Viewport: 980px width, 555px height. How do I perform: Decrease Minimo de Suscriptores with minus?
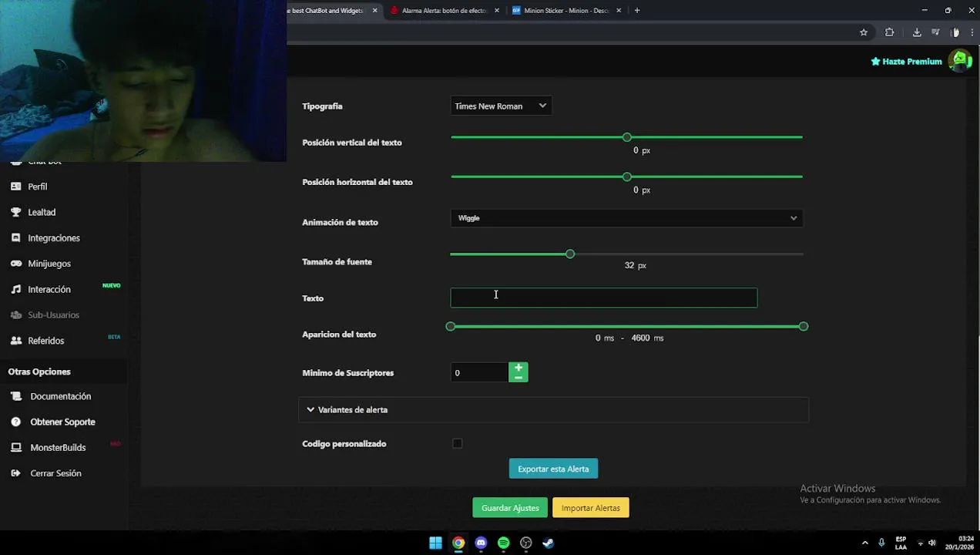[519, 378]
